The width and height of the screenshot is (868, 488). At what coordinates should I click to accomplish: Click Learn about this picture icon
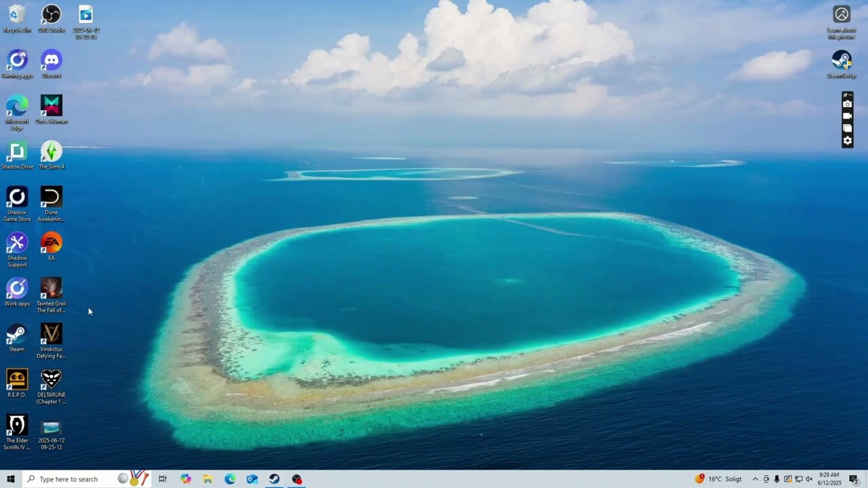point(842,22)
